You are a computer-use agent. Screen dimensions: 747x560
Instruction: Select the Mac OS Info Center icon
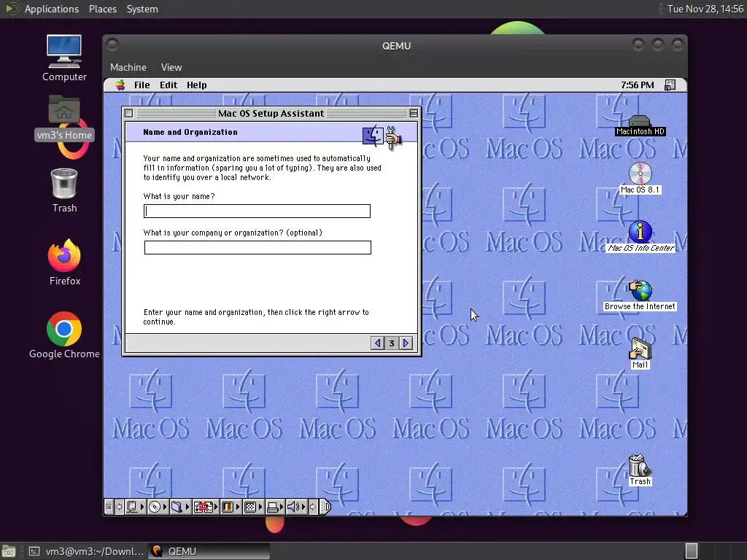pyautogui.click(x=640, y=236)
